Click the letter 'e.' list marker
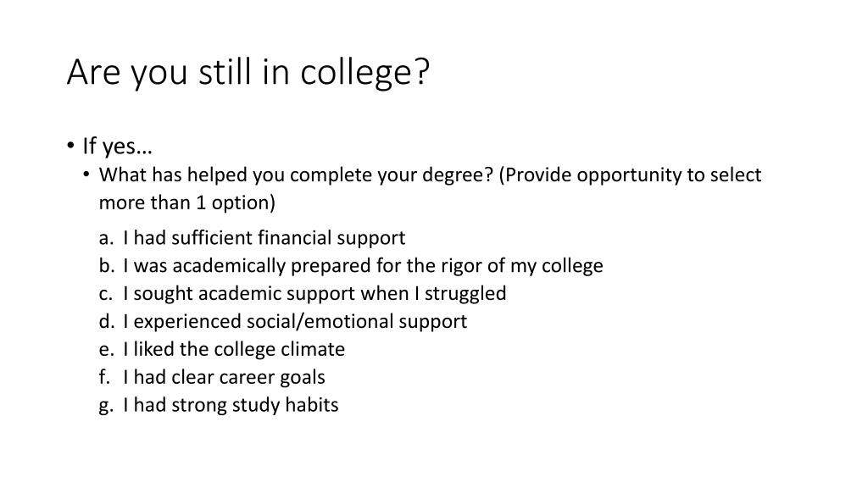 pos(106,350)
